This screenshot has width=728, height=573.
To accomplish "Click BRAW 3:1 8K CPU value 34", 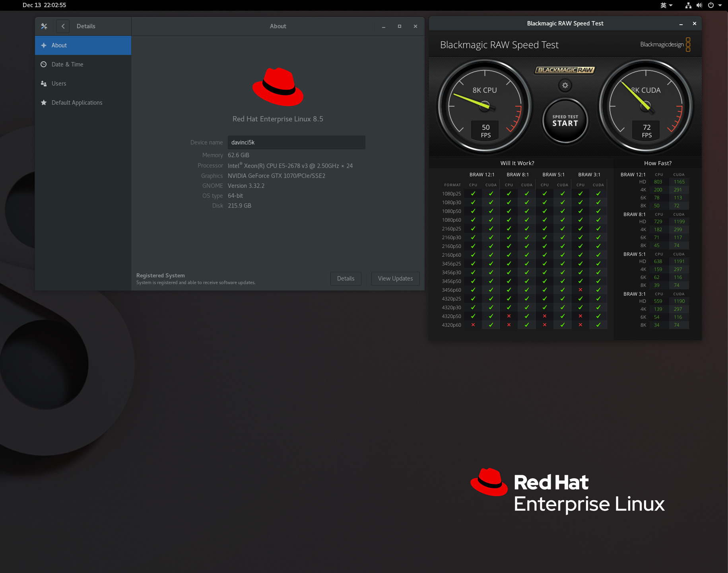I will click(x=657, y=325).
